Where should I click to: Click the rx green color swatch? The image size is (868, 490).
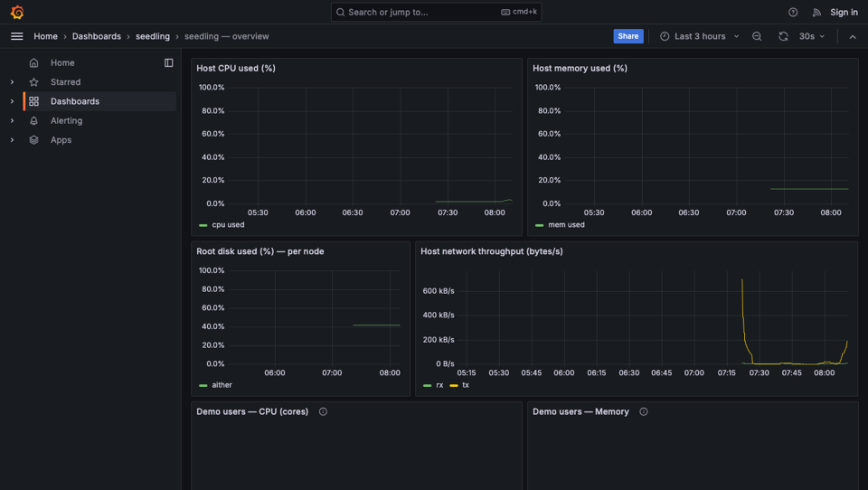(428, 385)
